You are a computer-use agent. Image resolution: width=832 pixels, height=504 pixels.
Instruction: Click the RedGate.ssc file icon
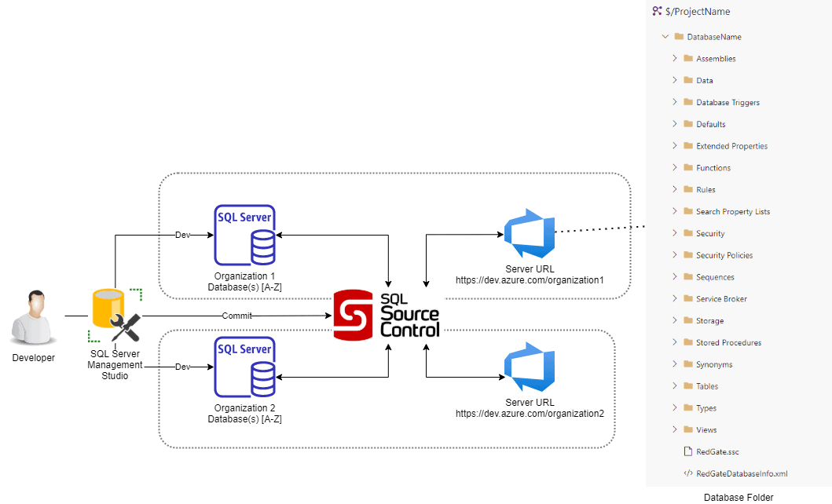click(x=687, y=451)
